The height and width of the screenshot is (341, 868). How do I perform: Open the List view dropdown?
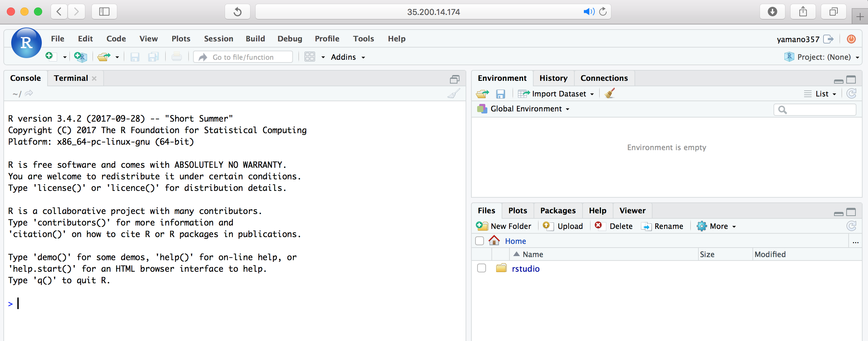tap(820, 94)
